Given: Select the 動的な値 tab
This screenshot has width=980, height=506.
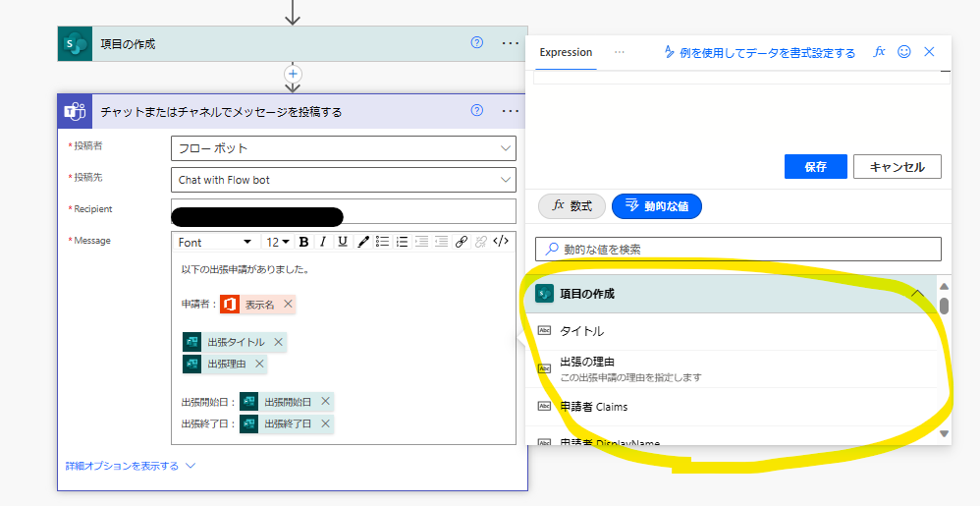Looking at the screenshot, I should (656, 205).
